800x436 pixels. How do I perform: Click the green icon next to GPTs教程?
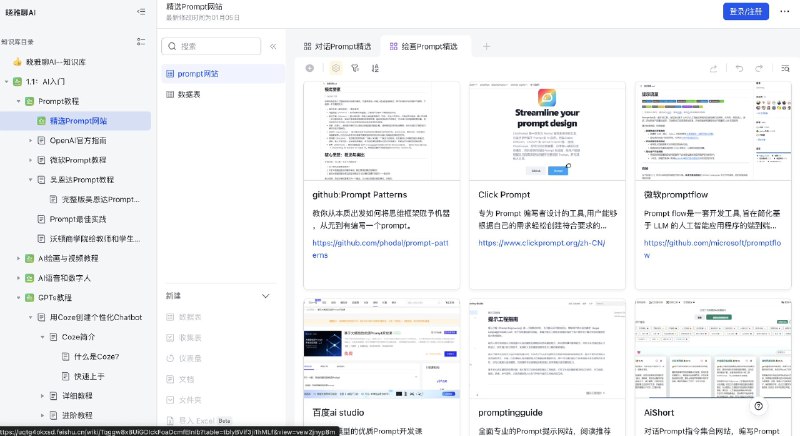point(30,298)
